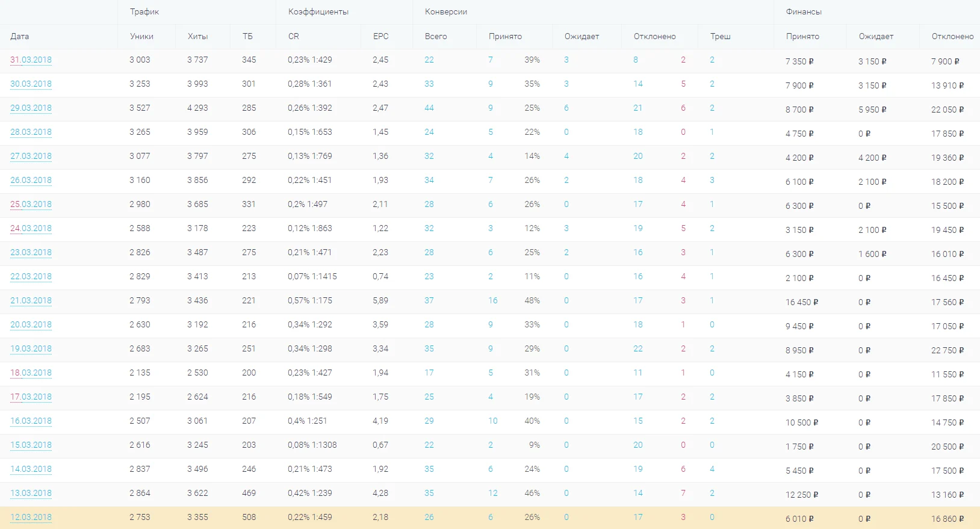980x529 pixels.
Task: Open the 31.03.2018 date link
Action: click(31, 60)
